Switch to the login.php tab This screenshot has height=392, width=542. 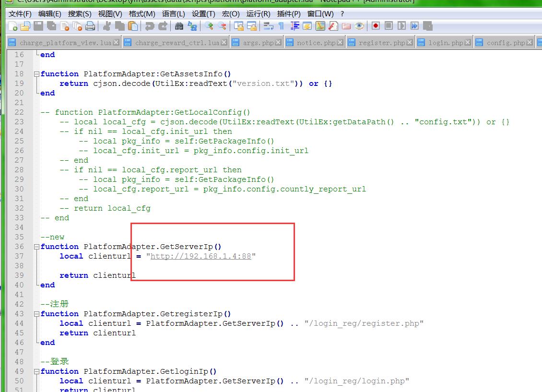coord(446,43)
